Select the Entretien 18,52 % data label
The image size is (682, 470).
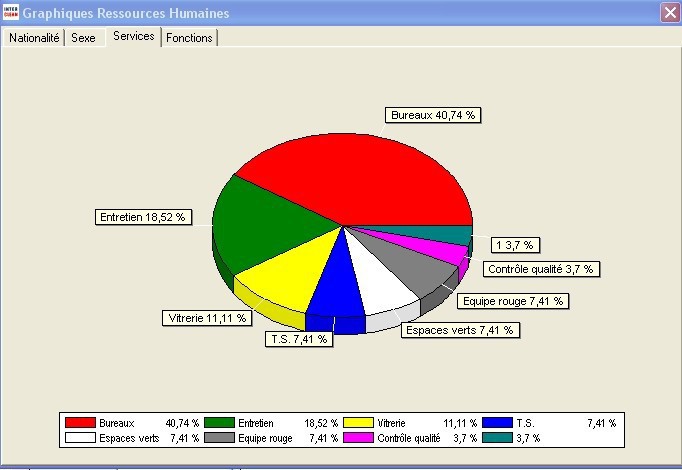tap(141, 216)
